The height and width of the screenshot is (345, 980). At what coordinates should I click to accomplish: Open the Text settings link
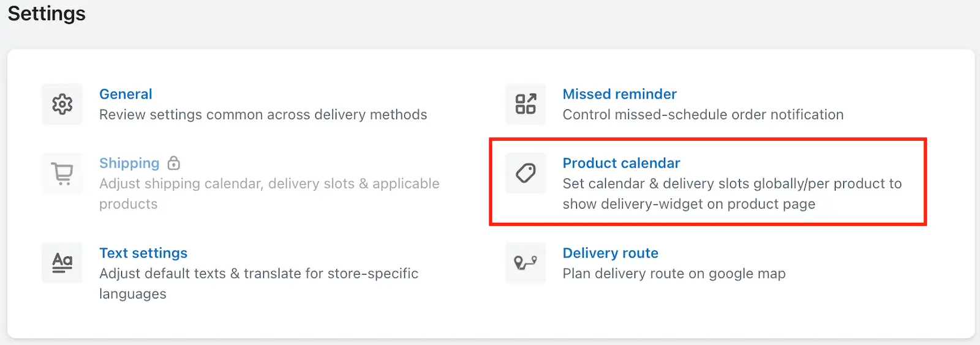click(x=143, y=253)
